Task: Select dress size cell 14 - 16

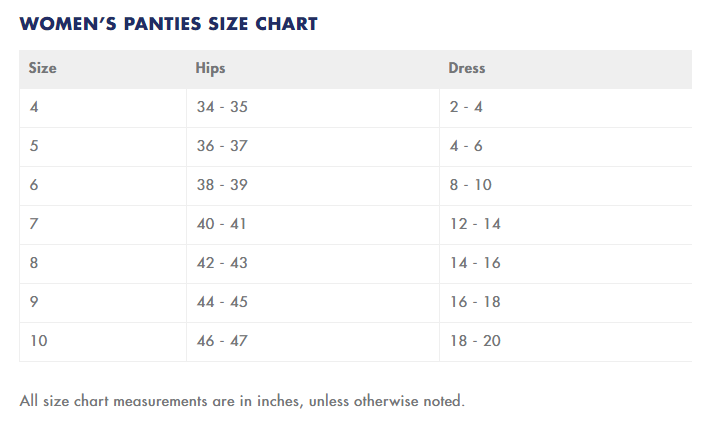Action: tap(475, 263)
